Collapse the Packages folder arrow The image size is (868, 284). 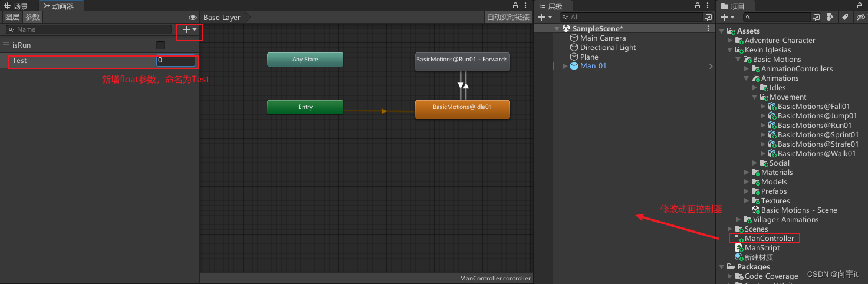click(722, 266)
